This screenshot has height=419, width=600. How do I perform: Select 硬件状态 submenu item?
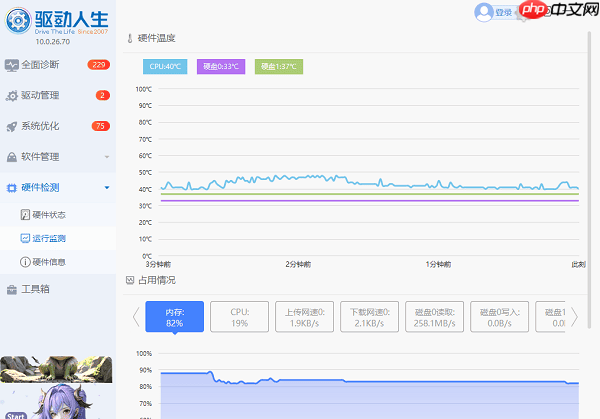coord(58,215)
